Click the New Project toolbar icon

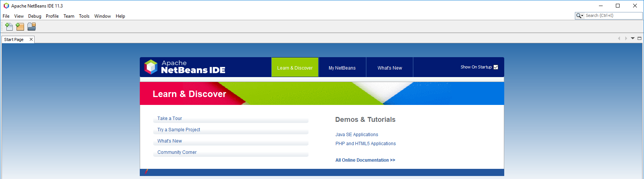[x=20, y=26]
